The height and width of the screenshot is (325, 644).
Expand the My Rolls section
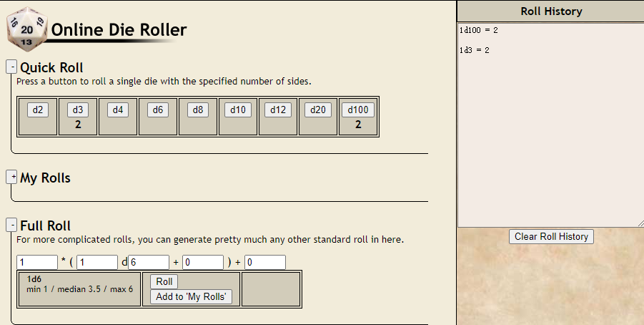11,177
